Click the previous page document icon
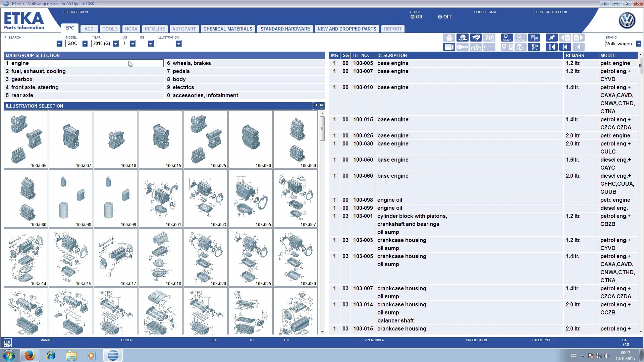The image size is (644, 362). coord(565,38)
